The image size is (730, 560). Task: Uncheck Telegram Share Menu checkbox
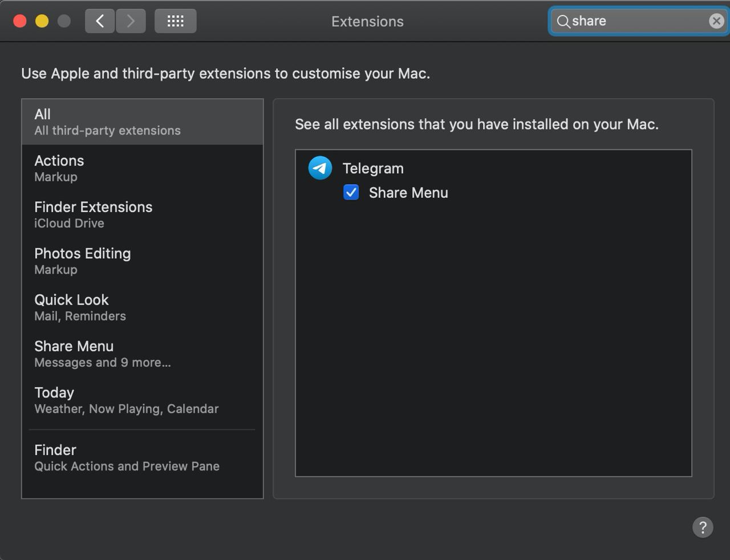pos(351,193)
